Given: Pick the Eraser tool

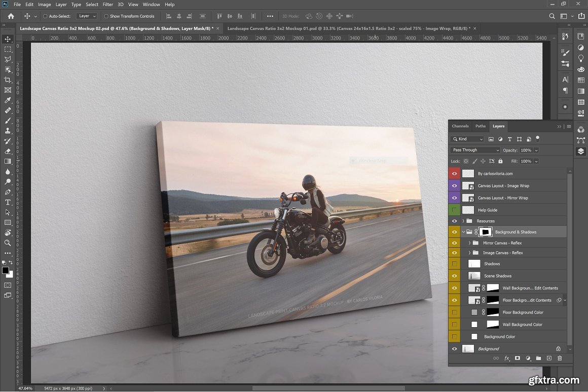Looking at the screenshot, I should coord(8,151).
